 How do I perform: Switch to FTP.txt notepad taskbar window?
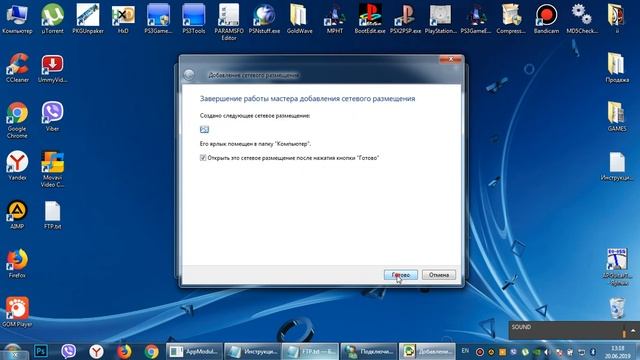[310, 351]
